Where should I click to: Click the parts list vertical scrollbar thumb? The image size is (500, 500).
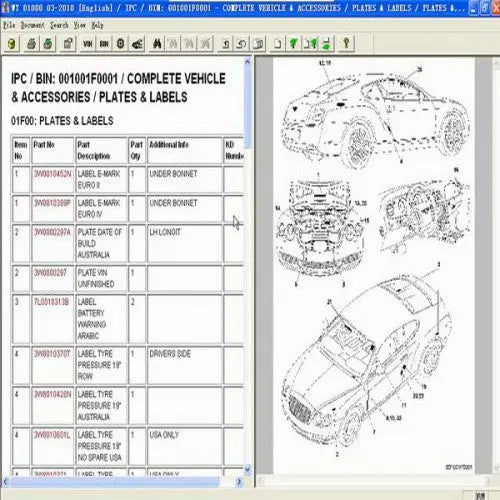pyautogui.click(x=247, y=107)
